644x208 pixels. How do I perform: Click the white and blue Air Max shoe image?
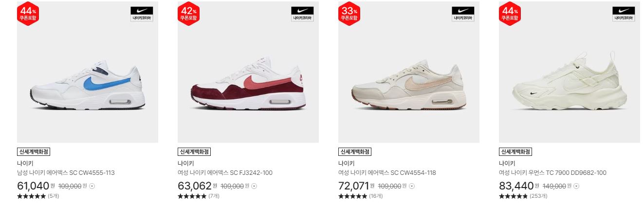pos(88,72)
